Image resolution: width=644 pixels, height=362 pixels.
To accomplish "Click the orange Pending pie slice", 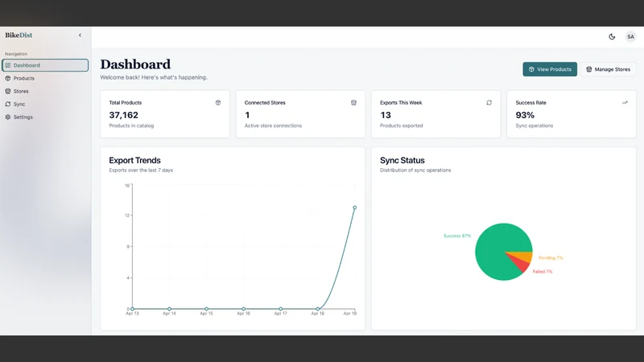I will coord(525,257).
